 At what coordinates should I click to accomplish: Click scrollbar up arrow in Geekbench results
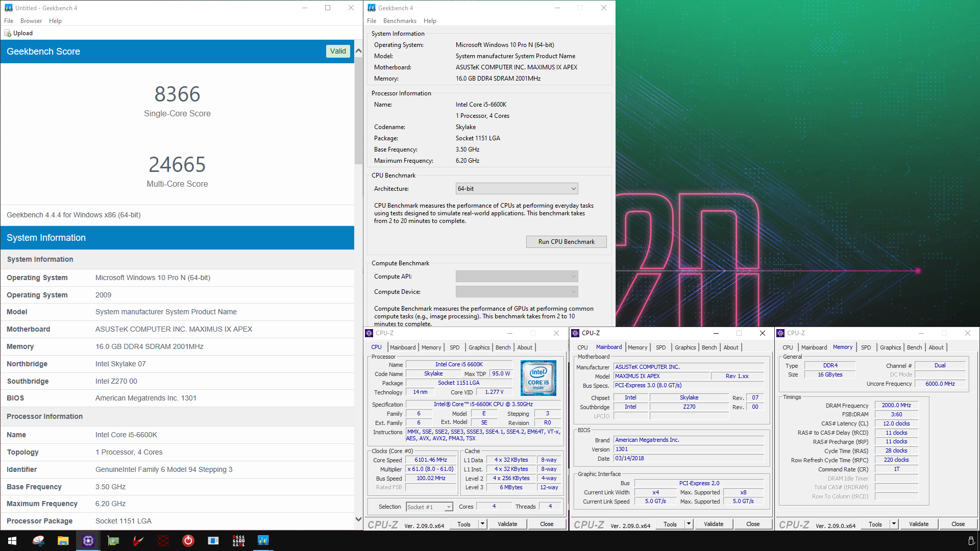(358, 51)
